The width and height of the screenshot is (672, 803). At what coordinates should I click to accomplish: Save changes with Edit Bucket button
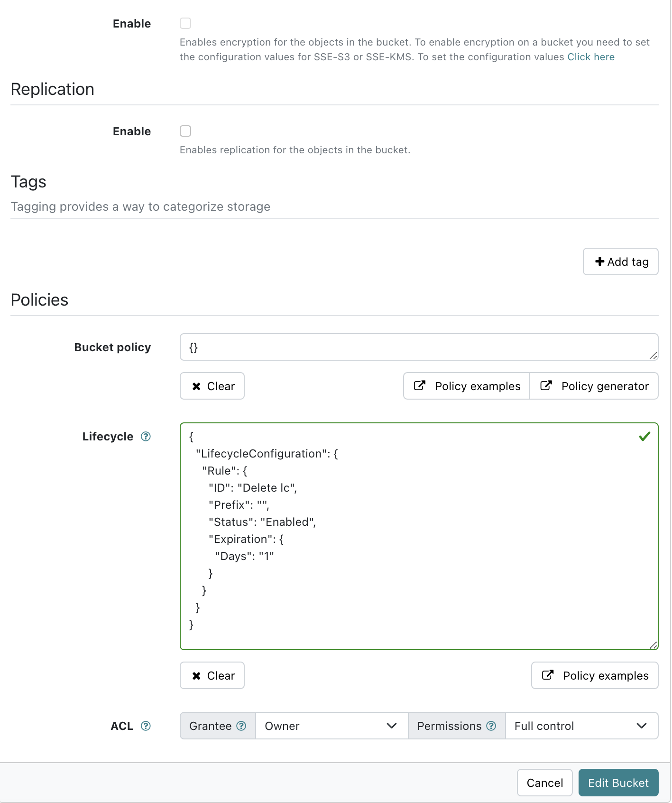point(618,783)
